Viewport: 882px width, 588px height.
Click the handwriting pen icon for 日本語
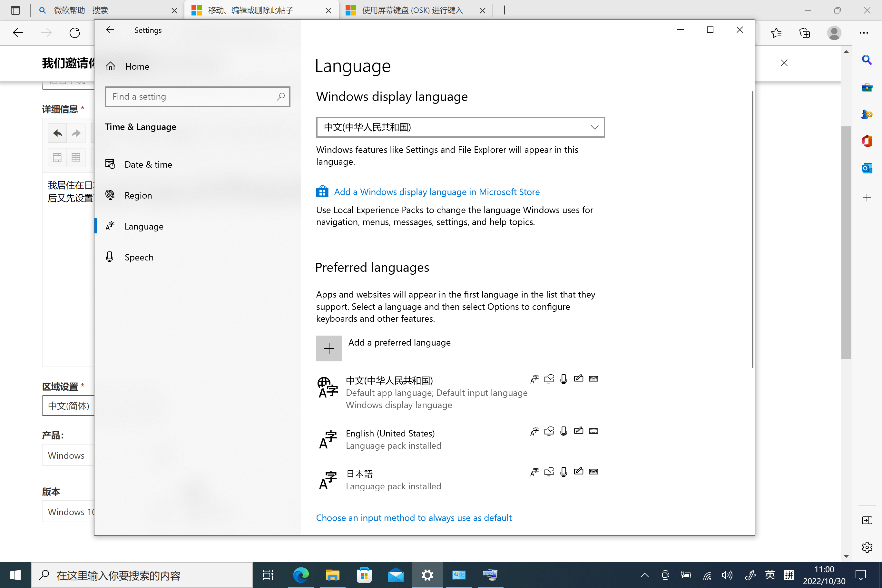coord(579,472)
